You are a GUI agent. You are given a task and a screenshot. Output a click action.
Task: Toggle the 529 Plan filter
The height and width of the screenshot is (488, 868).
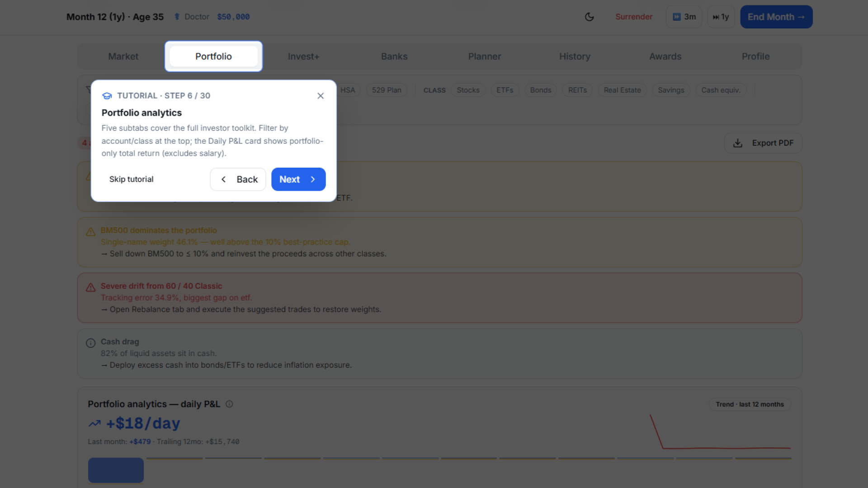[387, 90]
